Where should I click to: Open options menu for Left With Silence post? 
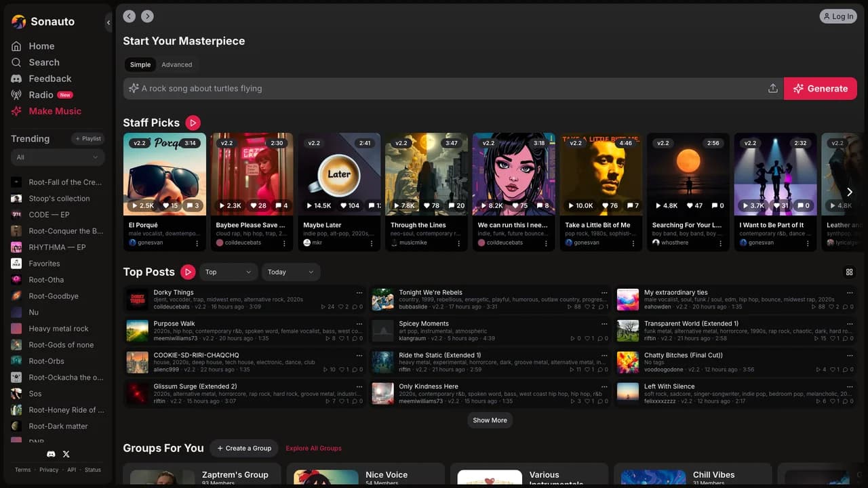tap(850, 386)
